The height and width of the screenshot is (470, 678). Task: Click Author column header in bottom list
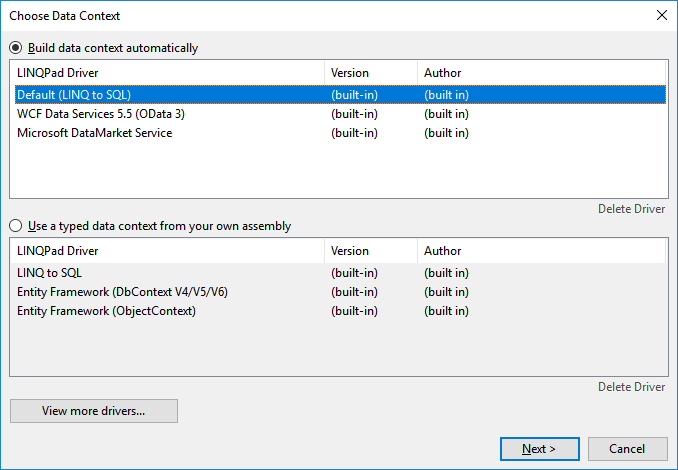click(x=541, y=251)
